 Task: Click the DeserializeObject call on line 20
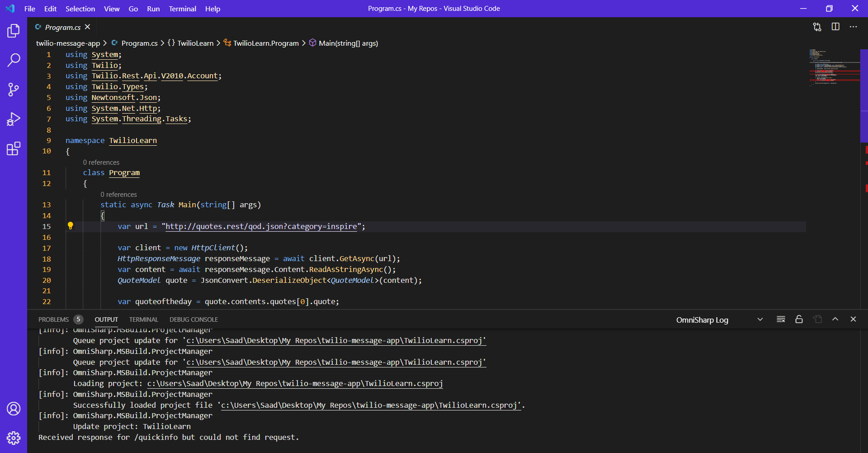click(x=289, y=281)
